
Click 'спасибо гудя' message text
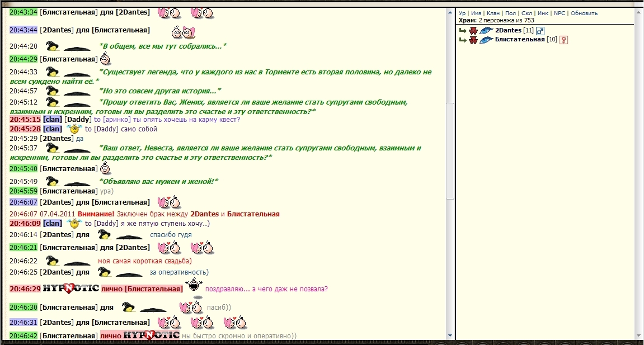click(x=171, y=235)
